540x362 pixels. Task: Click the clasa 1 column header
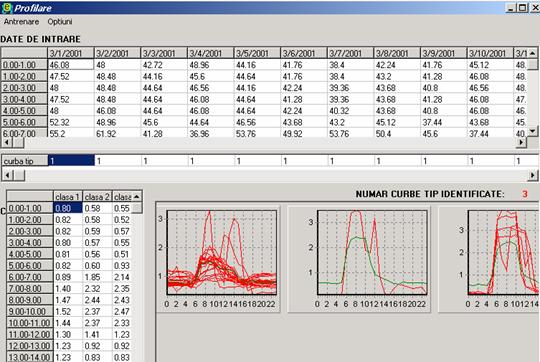coord(68,197)
